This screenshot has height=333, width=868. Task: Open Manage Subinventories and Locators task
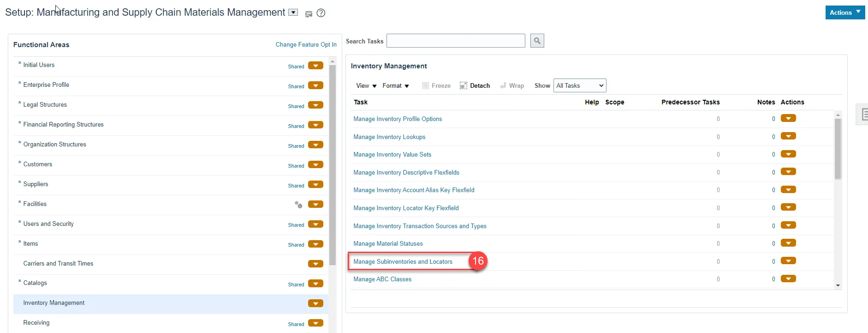tap(403, 261)
